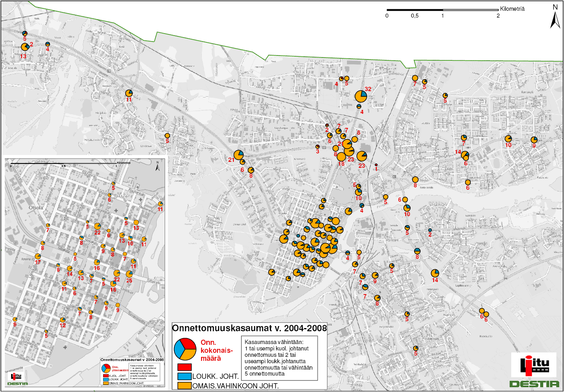The height and width of the screenshot is (392, 564).
Task: Click the inset map marker labeled 25
Action: pyautogui.click(x=129, y=274)
